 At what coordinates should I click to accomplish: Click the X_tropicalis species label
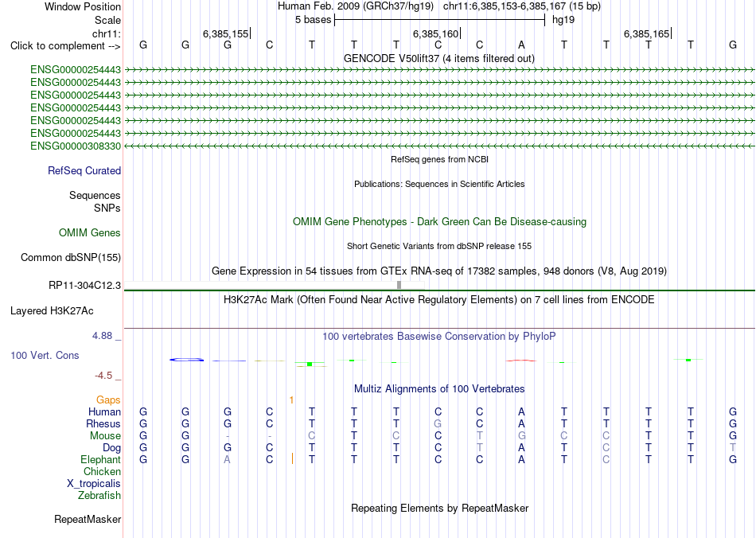coord(94,484)
